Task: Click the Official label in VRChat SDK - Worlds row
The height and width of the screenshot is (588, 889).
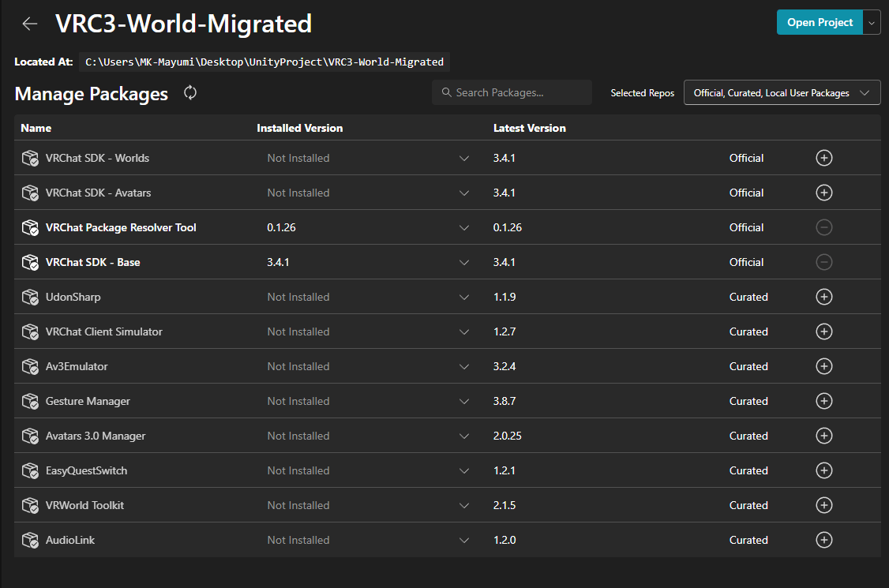Action: 746,158
